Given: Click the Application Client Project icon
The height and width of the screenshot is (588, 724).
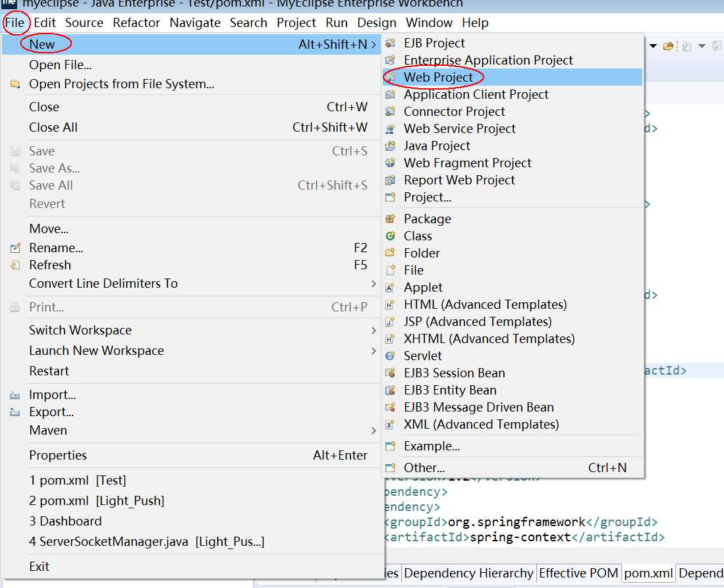Looking at the screenshot, I should [x=390, y=94].
